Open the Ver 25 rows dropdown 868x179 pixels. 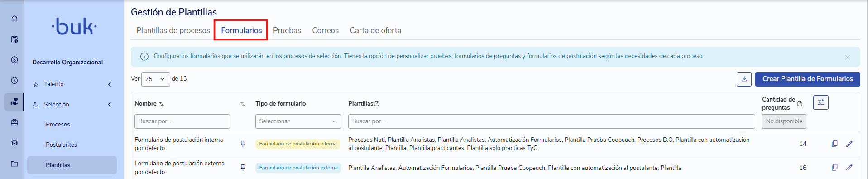pos(155,79)
